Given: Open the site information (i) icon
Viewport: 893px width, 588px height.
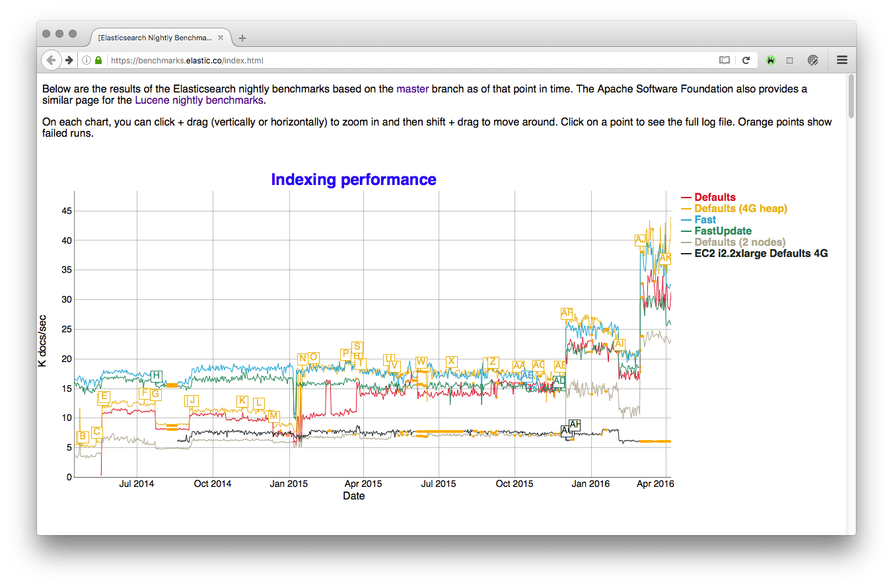Looking at the screenshot, I should point(88,60).
